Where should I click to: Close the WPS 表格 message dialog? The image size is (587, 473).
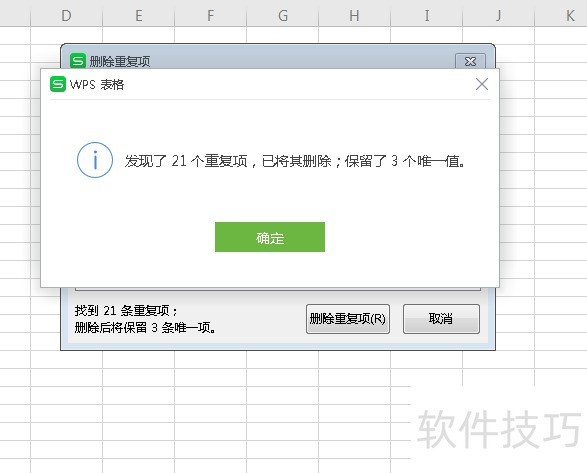point(482,84)
